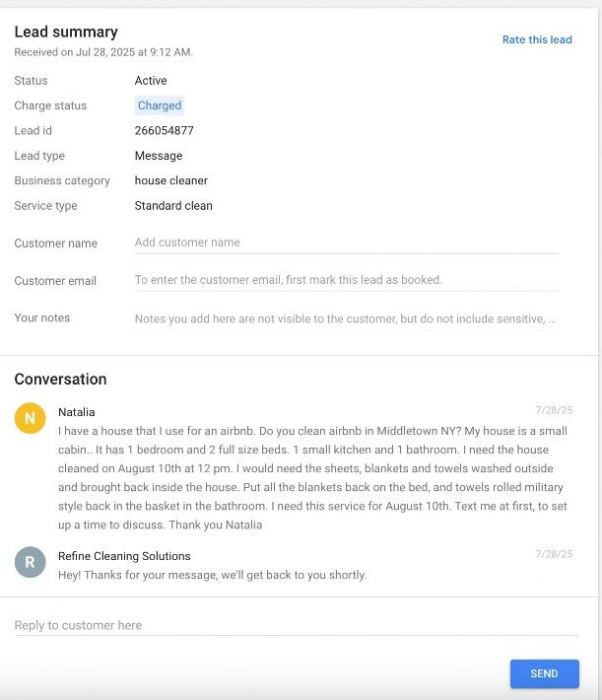
Task: Click the Lead summary heading
Action: click(x=66, y=33)
